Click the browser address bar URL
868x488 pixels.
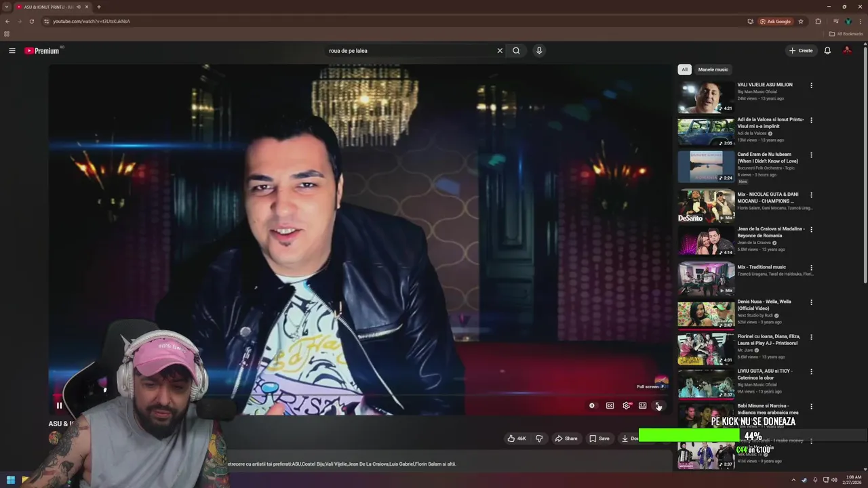coord(92,21)
